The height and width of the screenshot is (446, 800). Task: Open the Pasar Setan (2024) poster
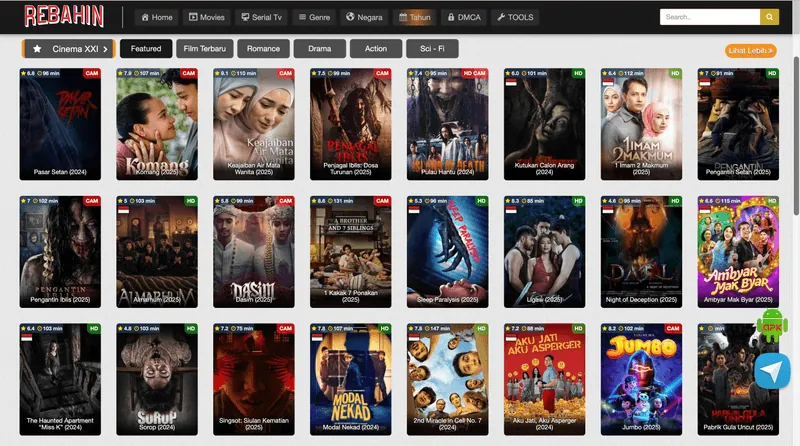point(60,124)
